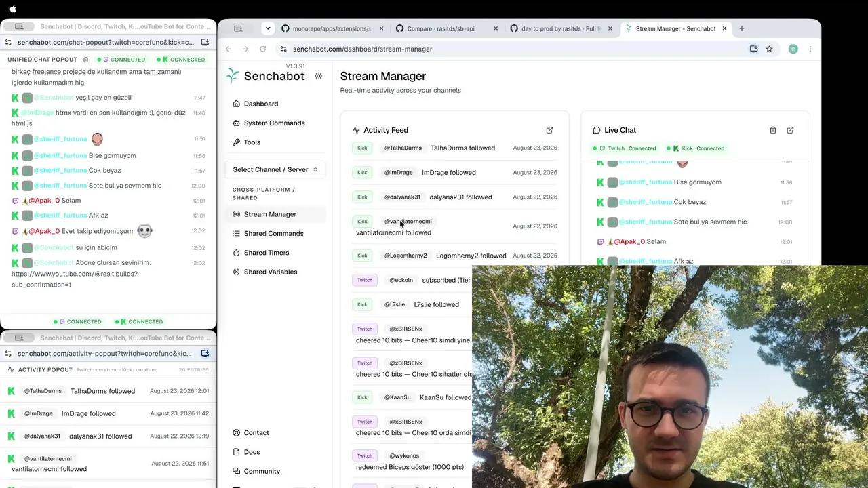Click the main window site info icon
The image size is (868, 488).
click(x=283, y=49)
